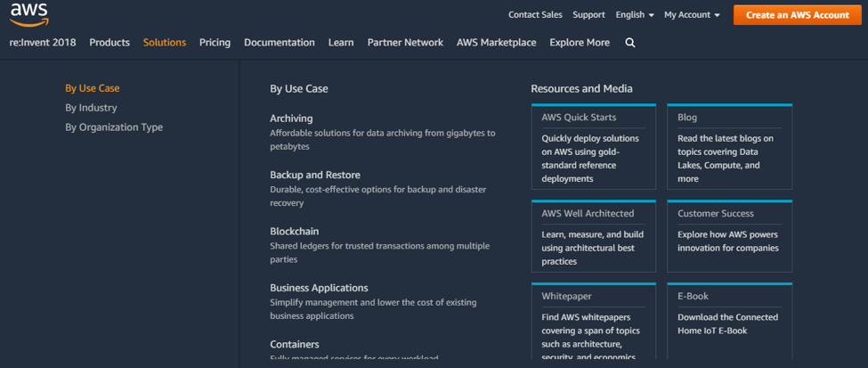Open the AWS Quick Starts card

click(594, 147)
